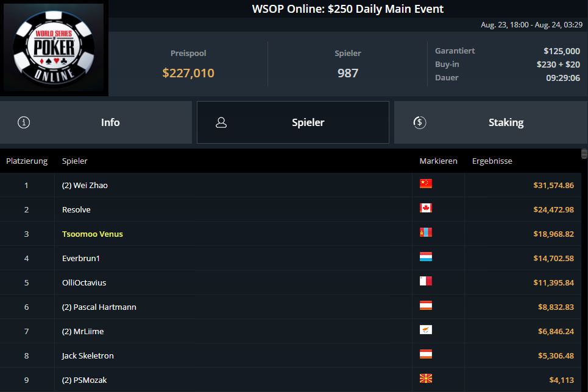Screen dimensions: 588x392
Task: Click the North Macedonia flag beside PSMozak
Action: 425,379
